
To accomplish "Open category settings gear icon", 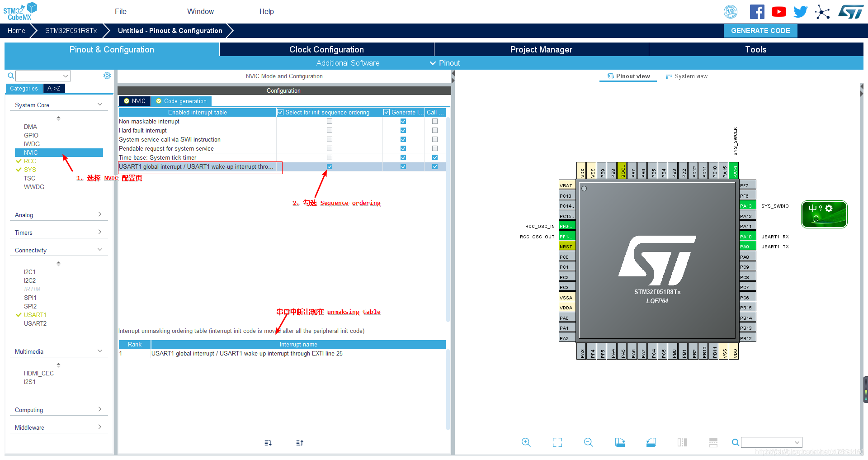I will click(x=107, y=76).
